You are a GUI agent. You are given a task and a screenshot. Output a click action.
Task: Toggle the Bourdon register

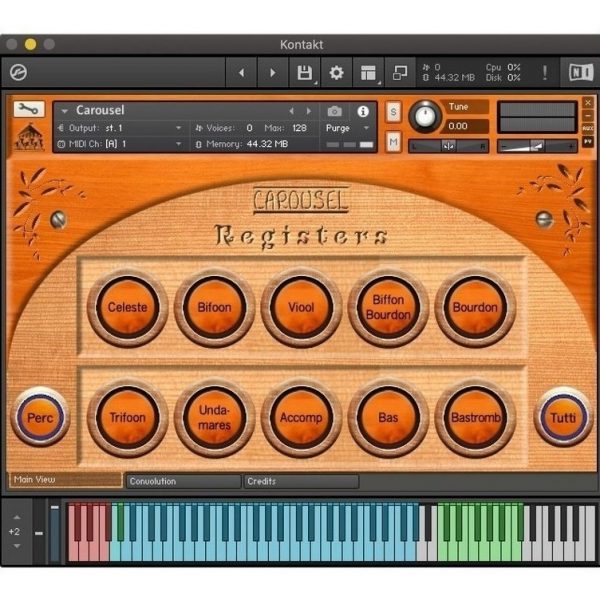[x=475, y=307]
